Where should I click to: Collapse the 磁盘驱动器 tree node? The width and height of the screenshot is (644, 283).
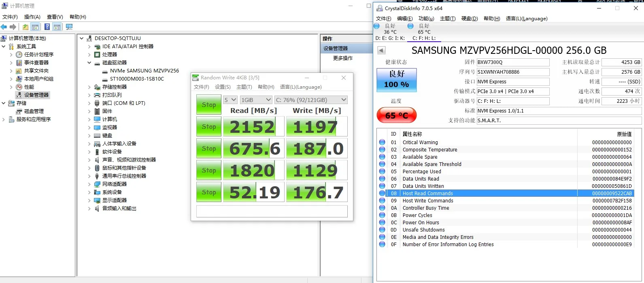click(89, 62)
